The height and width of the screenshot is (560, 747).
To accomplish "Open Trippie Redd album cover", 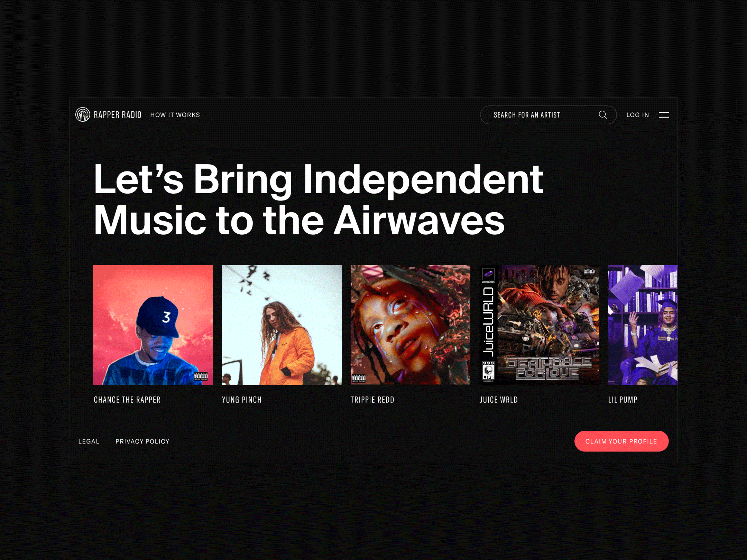I will (x=411, y=325).
